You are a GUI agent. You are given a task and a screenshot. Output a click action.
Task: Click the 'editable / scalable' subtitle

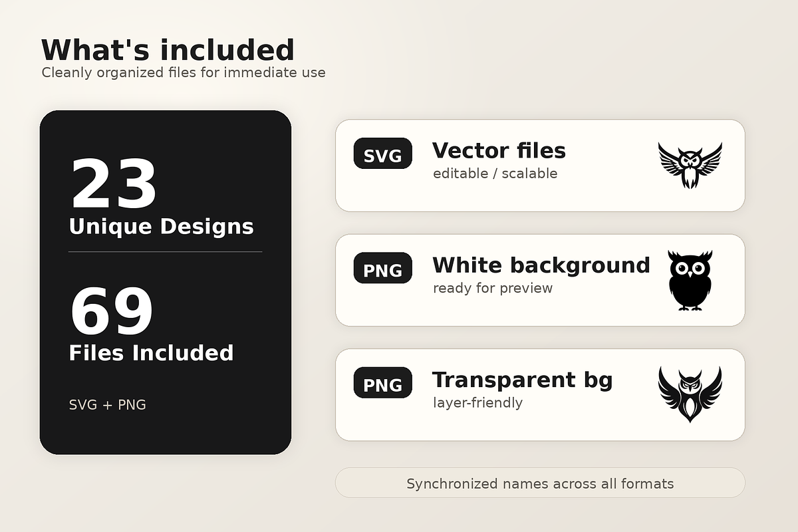coord(495,174)
